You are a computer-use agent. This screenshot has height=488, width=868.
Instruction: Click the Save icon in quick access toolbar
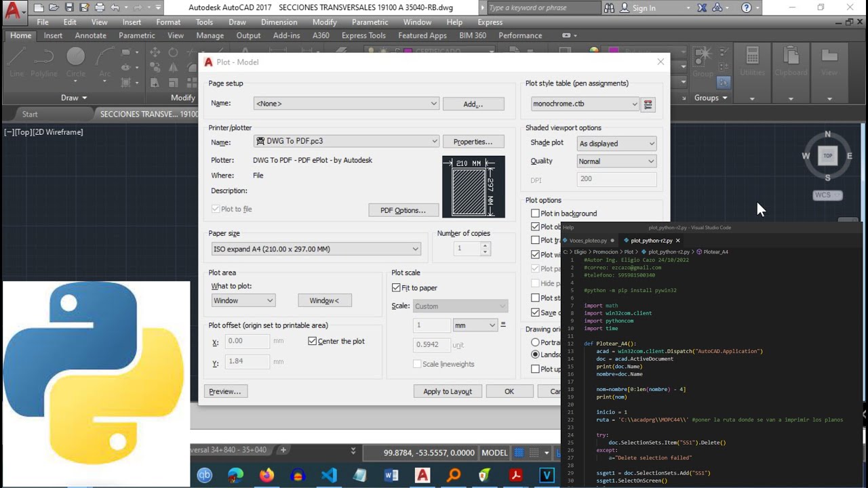(x=68, y=8)
